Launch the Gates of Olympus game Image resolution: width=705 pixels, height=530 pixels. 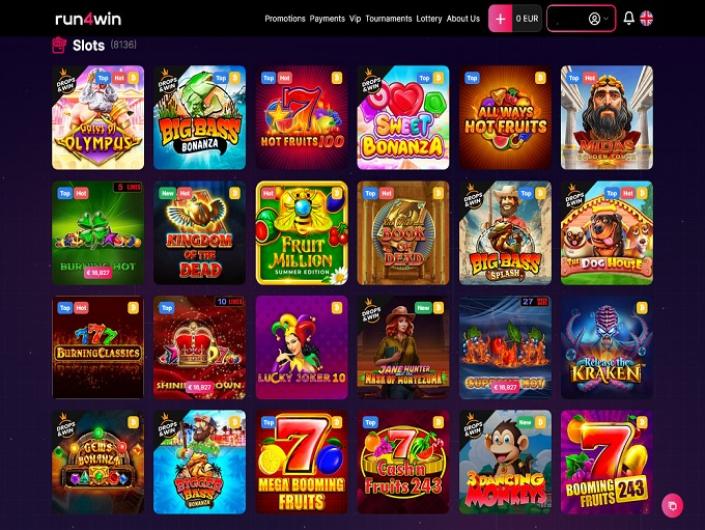(x=98, y=117)
